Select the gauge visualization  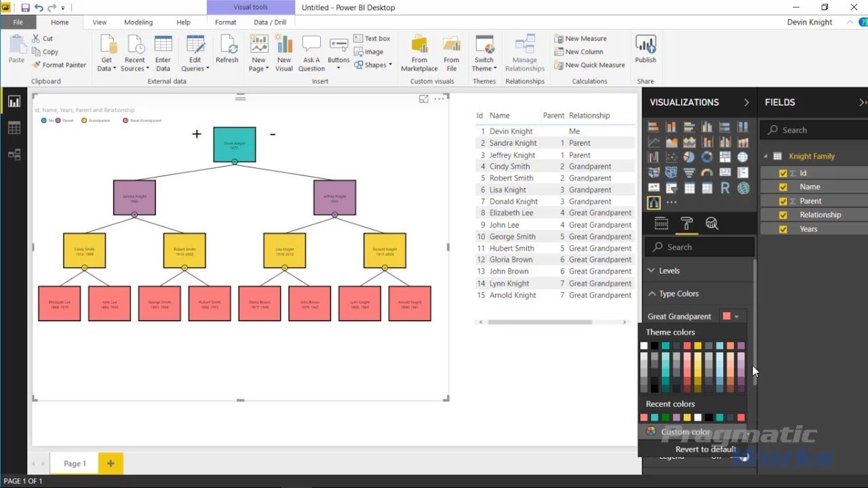point(707,173)
